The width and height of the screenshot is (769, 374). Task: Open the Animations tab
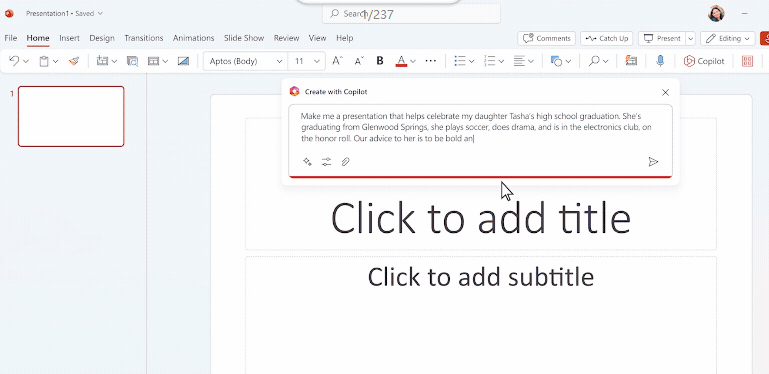pyautogui.click(x=194, y=38)
